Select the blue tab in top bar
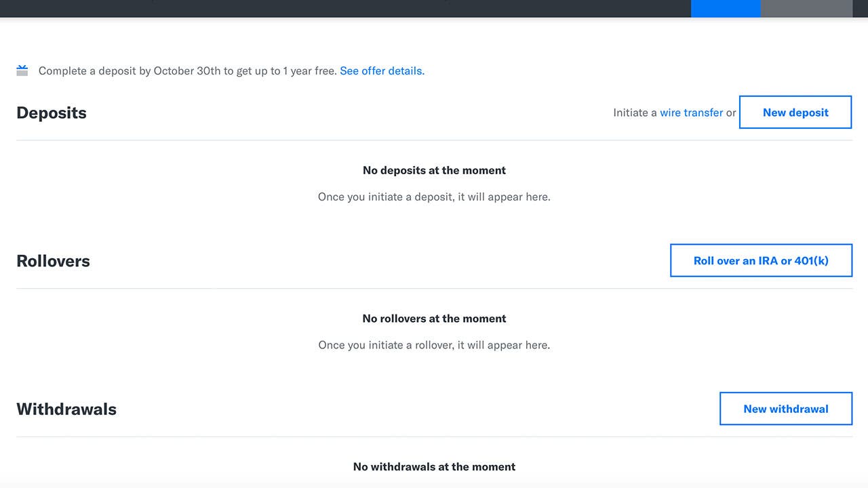This screenshot has width=868, height=488. coord(726,8)
